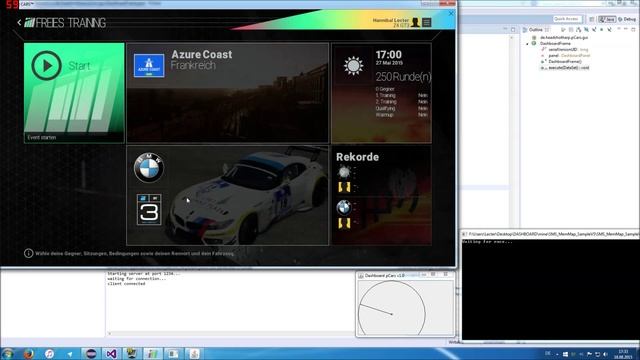
Task: Click the trophy icon below the sun in Rekorde
Action: (344, 187)
